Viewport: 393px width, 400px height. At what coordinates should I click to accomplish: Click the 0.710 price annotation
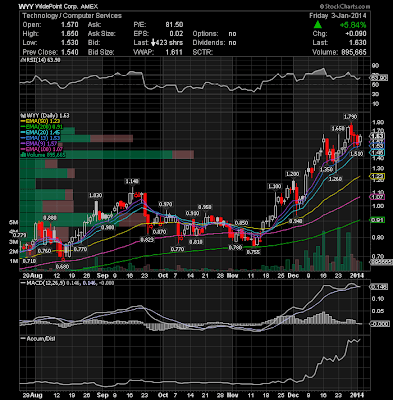[x=29, y=261]
